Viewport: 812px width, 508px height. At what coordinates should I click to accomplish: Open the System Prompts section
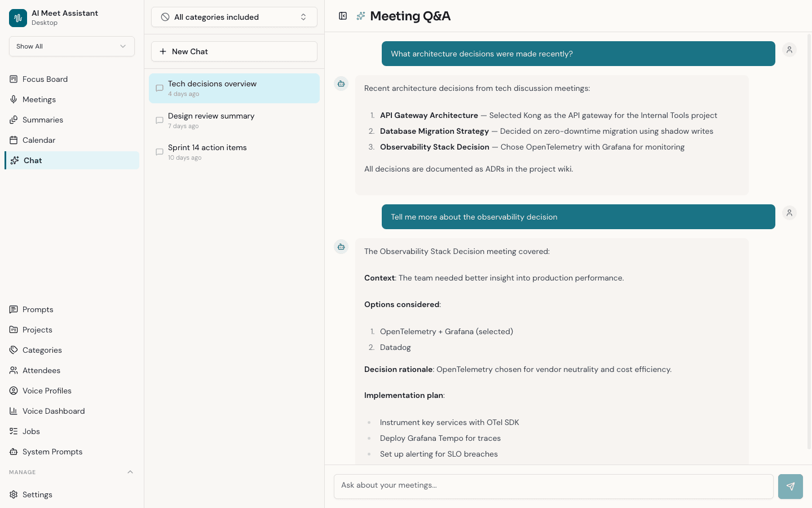pyautogui.click(x=51, y=452)
